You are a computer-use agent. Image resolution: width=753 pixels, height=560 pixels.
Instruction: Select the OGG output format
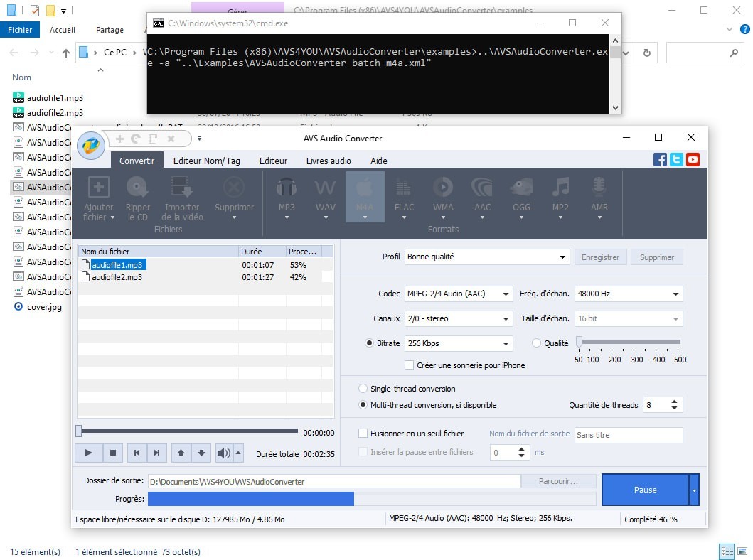521,195
